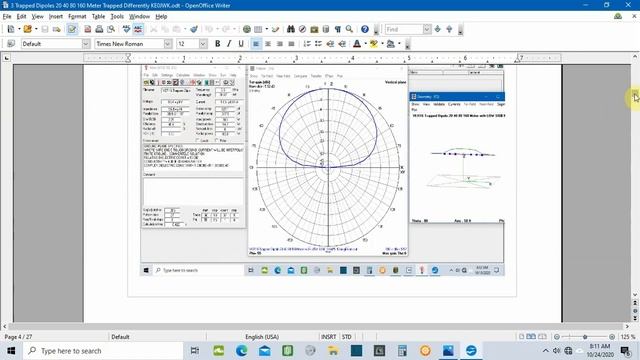Decrease paragraph indent
This screenshot has height=360, width=640.
(330, 44)
